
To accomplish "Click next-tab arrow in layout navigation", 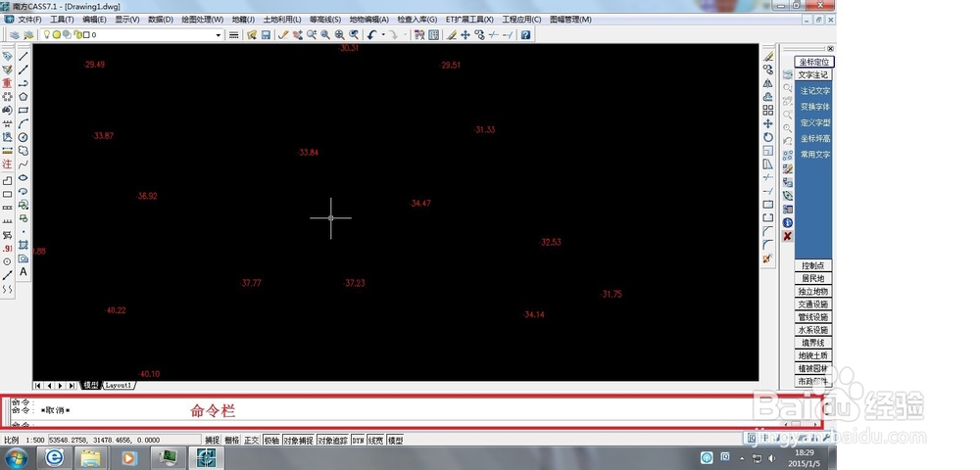I will pyautogui.click(x=60, y=386).
